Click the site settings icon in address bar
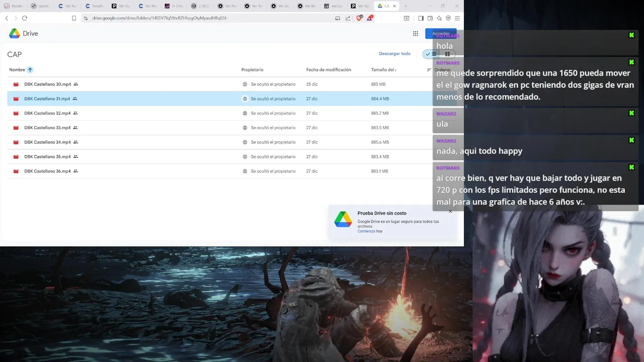The height and width of the screenshot is (362, 644). [x=86, y=18]
